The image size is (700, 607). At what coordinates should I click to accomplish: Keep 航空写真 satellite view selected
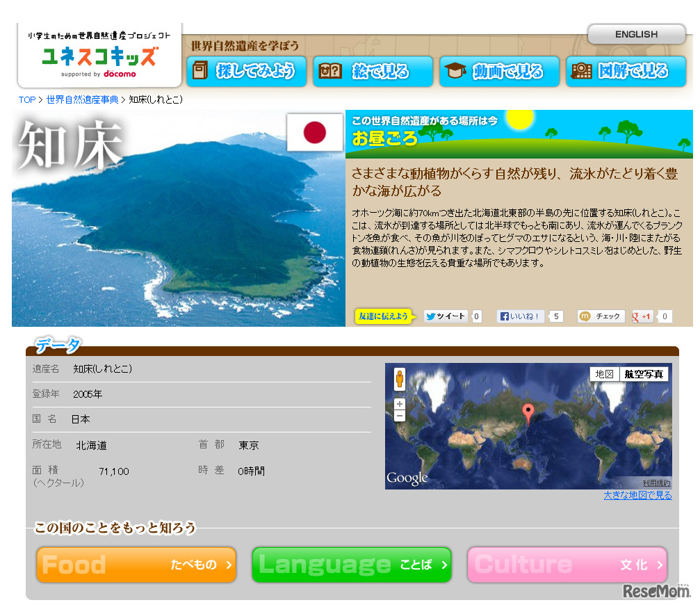[x=644, y=373]
